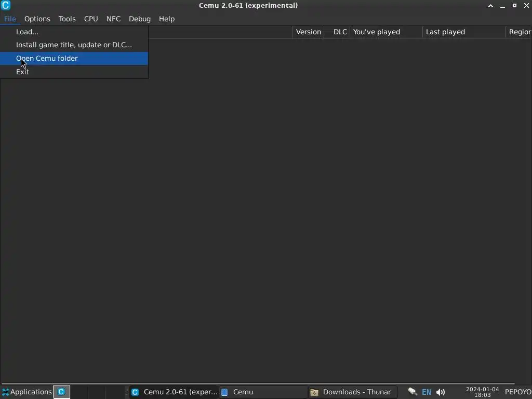
Task: Click Open Cemu folder entry
Action: (x=74, y=58)
